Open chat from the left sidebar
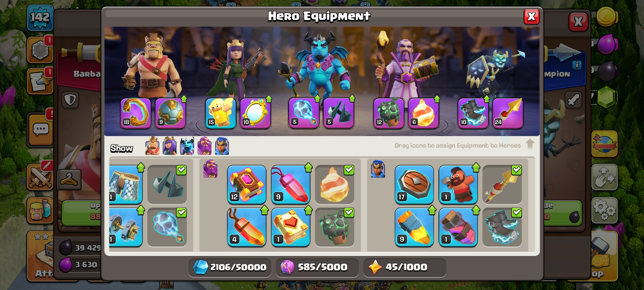The height and width of the screenshot is (290, 644). 41,130
